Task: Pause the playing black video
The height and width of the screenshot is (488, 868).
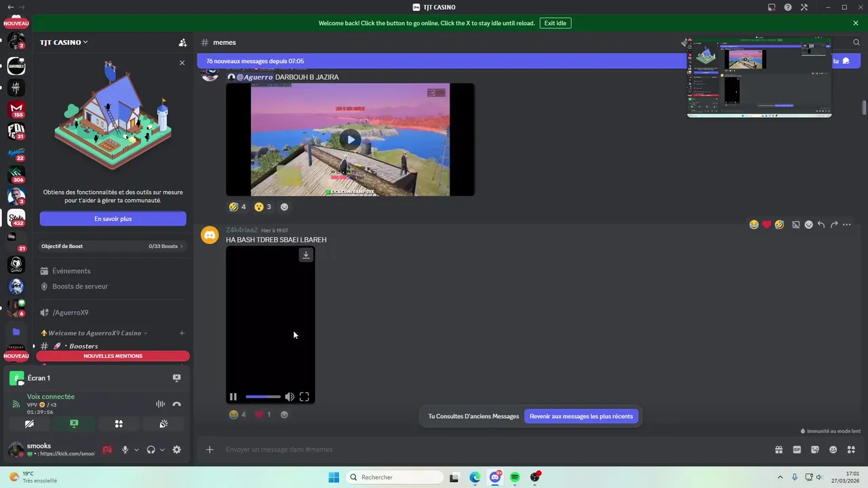Action: 233,397
